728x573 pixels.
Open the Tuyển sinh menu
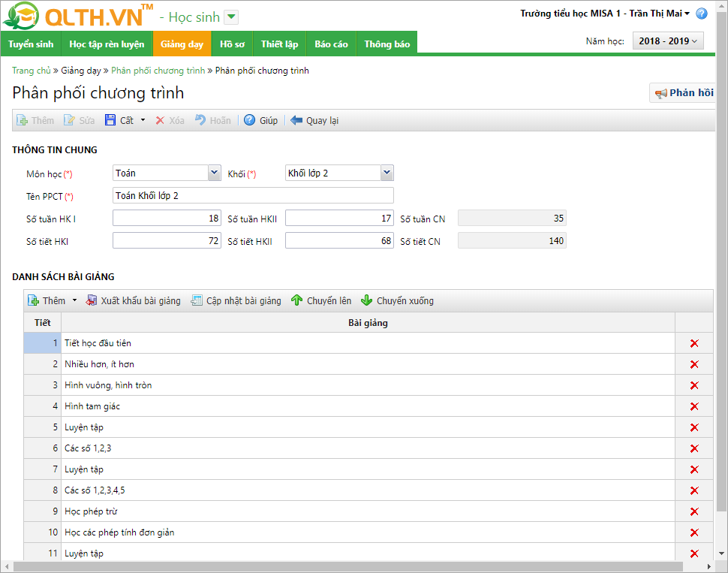click(31, 44)
